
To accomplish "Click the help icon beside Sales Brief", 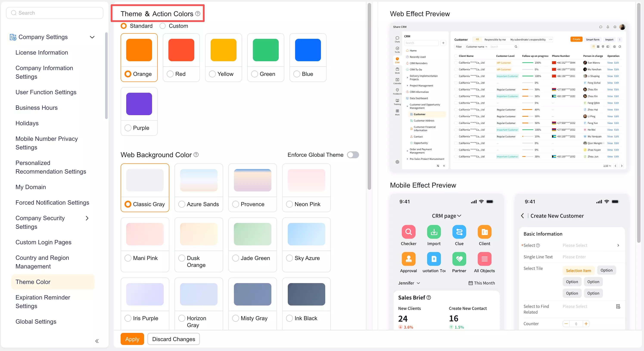I will [x=428, y=298].
